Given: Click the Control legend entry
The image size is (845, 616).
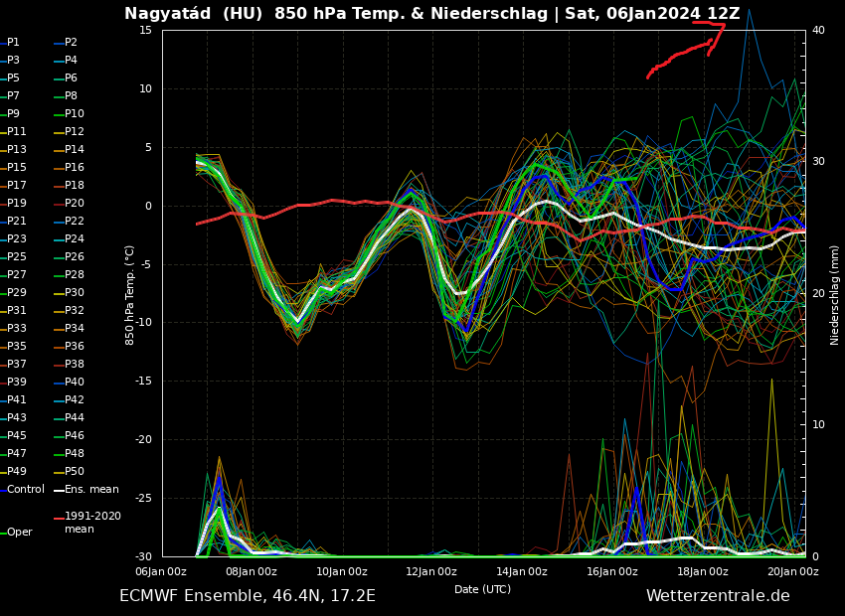Looking at the screenshot, I should click(x=25, y=490).
